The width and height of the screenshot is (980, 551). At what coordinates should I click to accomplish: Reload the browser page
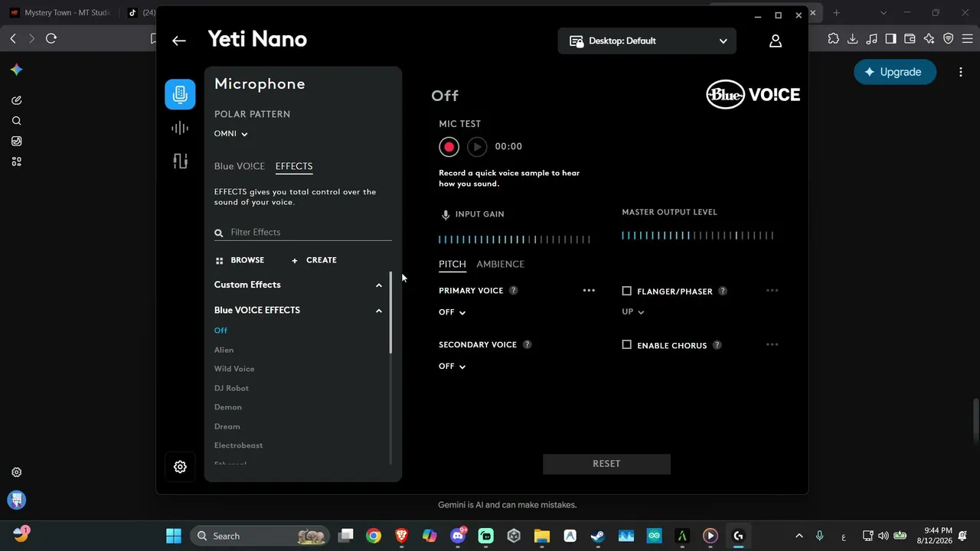pyautogui.click(x=51, y=38)
